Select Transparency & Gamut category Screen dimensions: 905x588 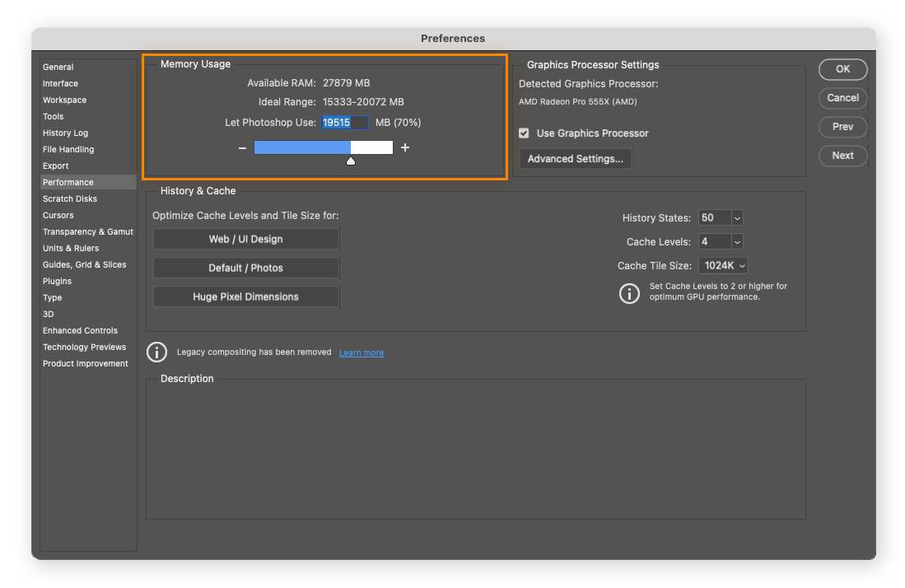click(88, 231)
